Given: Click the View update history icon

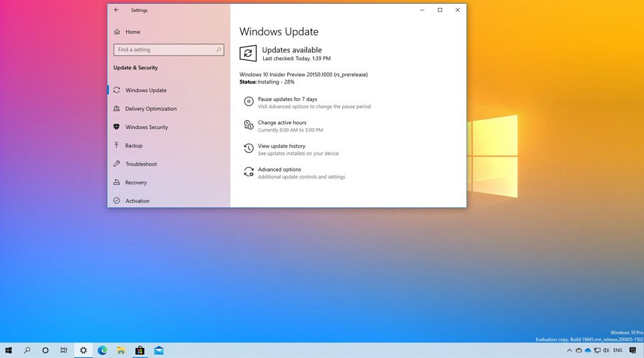Looking at the screenshot, I should (249, 149).
